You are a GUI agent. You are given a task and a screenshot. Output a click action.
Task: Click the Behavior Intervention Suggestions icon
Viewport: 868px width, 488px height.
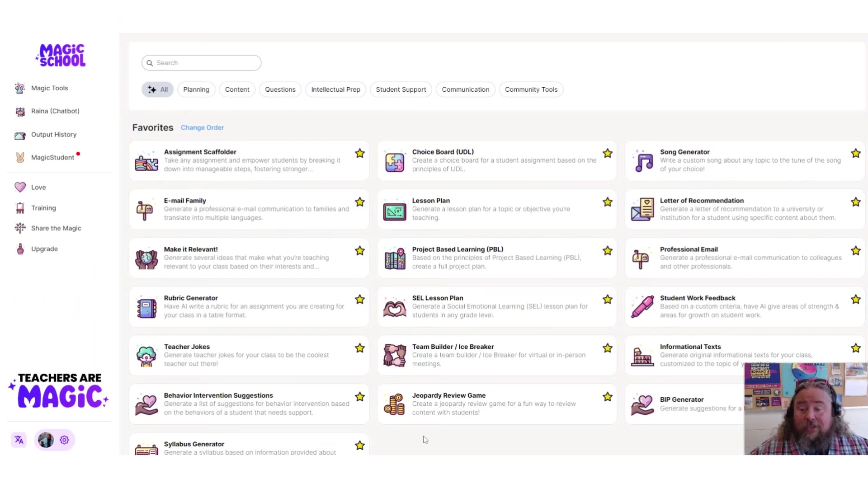[x=146, y=405]
